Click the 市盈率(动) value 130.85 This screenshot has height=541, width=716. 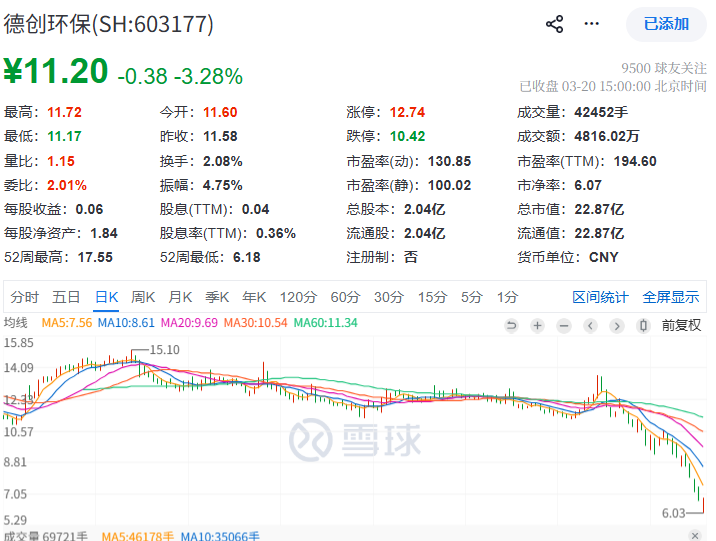(x=449, y=161)
